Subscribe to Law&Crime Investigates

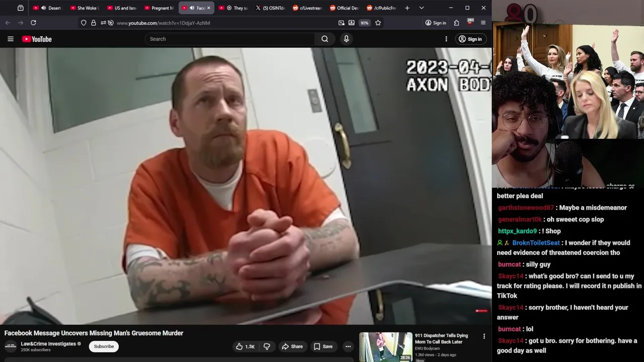pos(104,346)
